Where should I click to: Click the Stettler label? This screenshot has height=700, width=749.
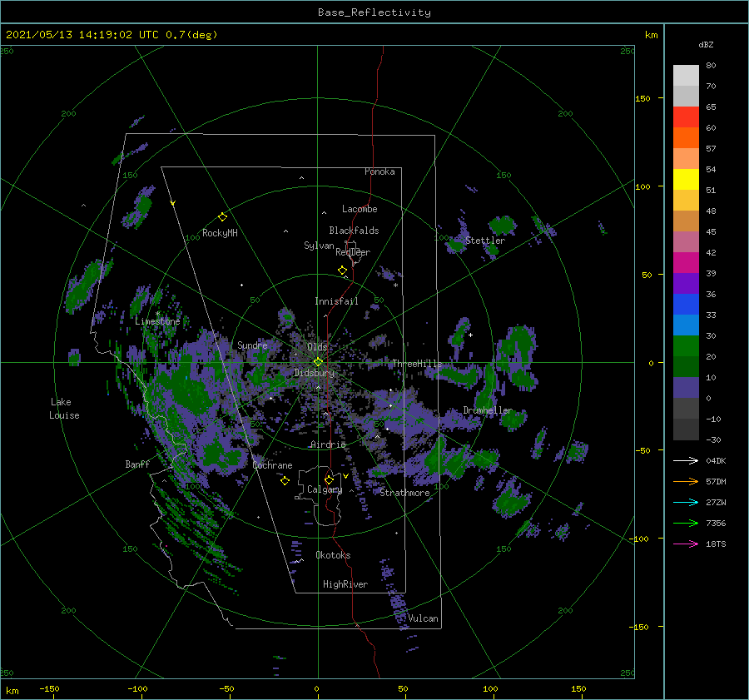(x=485, y=241)
